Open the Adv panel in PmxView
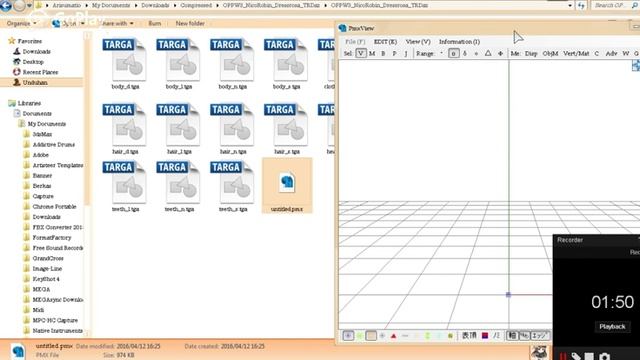This screenshot has width=640, height=360. coord(611,53)
